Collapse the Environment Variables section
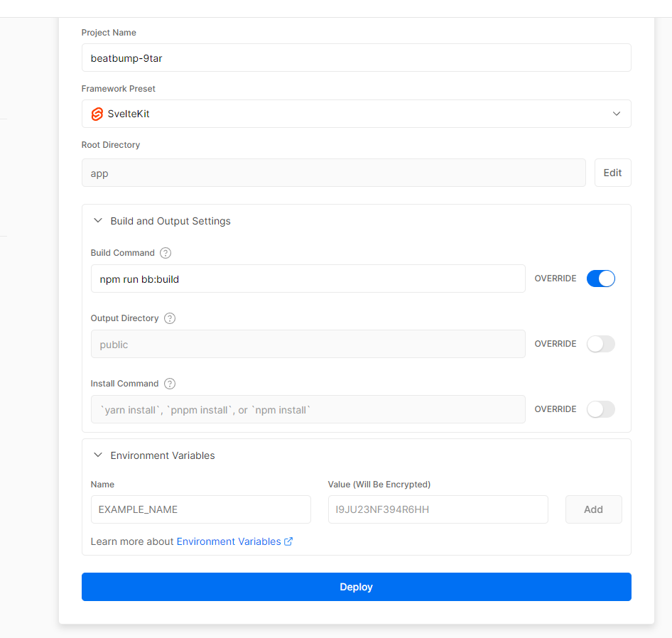The width and height of the screenshot is (672, 638). tap(98, 455)
